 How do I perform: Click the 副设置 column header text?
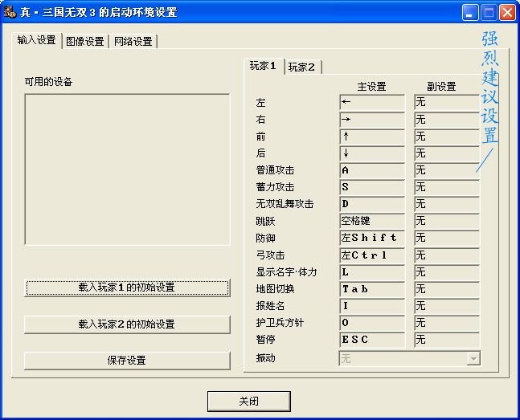point(441,87)
